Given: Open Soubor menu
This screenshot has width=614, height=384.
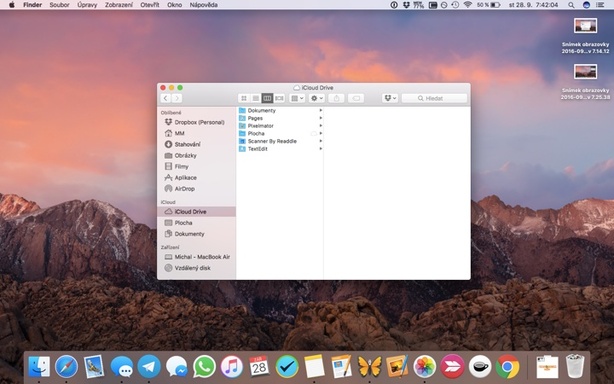Looking at the screenshot, I should (x=59, y=5).
